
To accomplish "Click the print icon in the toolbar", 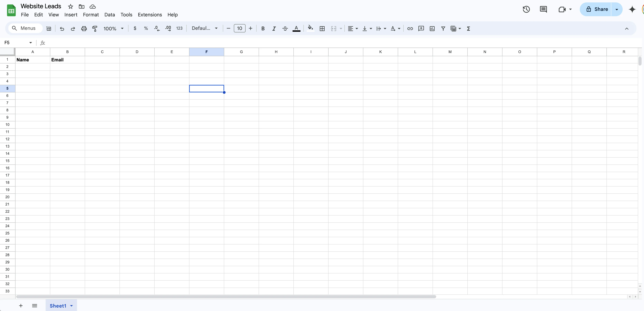I will (x=84, y=28).
